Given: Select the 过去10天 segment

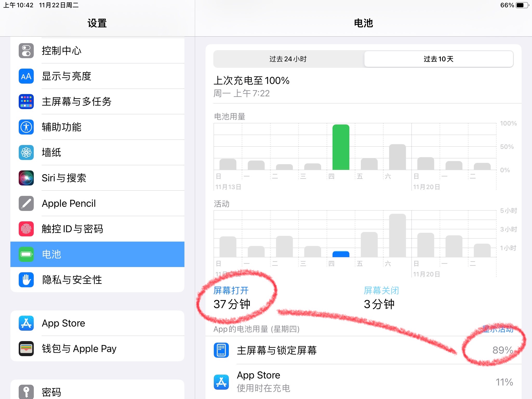Looking at the screenshot, I should coord(438,59).
